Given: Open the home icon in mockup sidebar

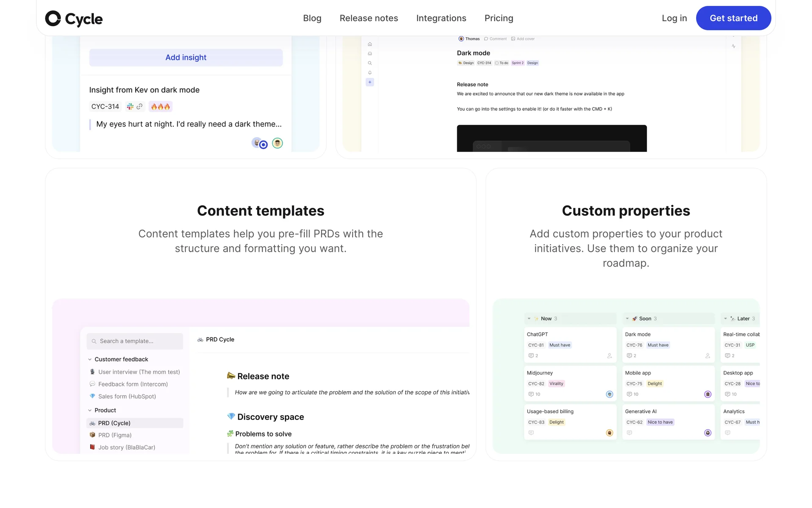Looking at the screenshot, I should pos(370,44).
